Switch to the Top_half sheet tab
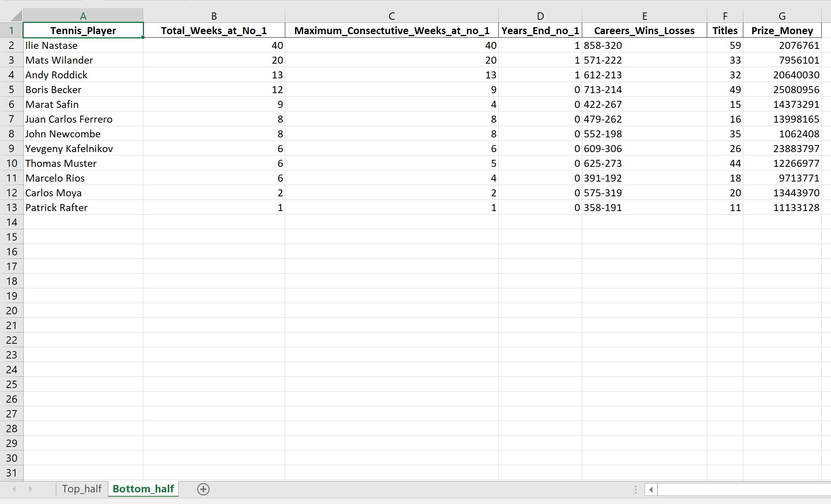Image resolution: width=831 pixels, height=504 pixels. tap(82, 489)
